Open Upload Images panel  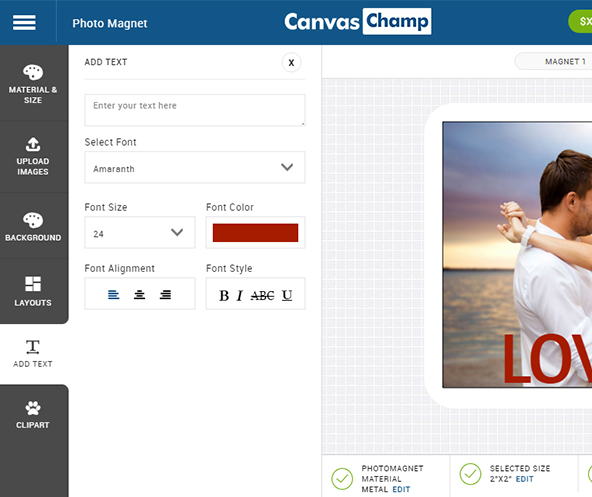(33, 156)
